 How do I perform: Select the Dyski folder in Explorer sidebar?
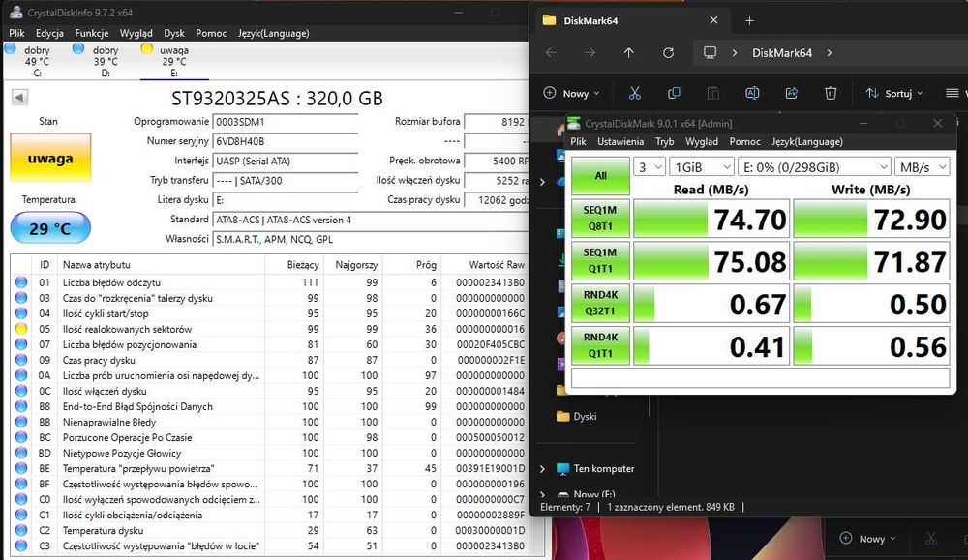point(577,416)
